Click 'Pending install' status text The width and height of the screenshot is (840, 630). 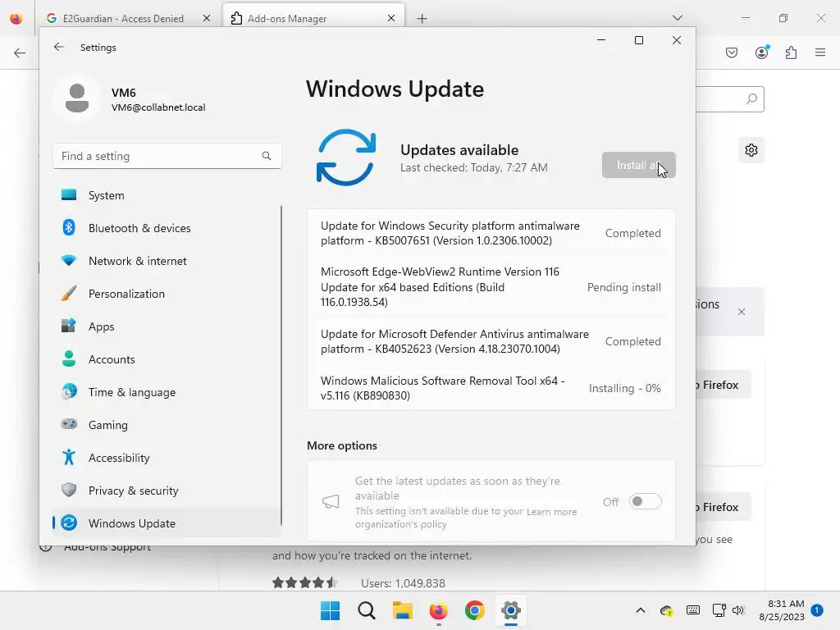pyautogui.click(x=623, y=287)
